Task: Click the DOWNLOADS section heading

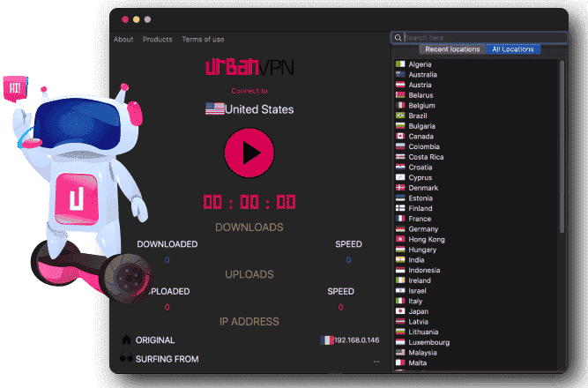Action: click(x=249, y=227)
